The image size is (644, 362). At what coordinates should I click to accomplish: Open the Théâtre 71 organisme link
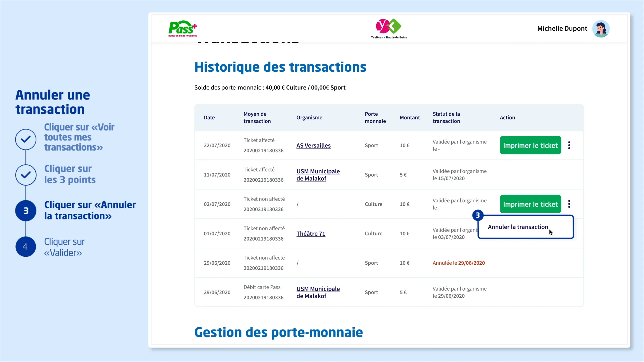point(311,234)
